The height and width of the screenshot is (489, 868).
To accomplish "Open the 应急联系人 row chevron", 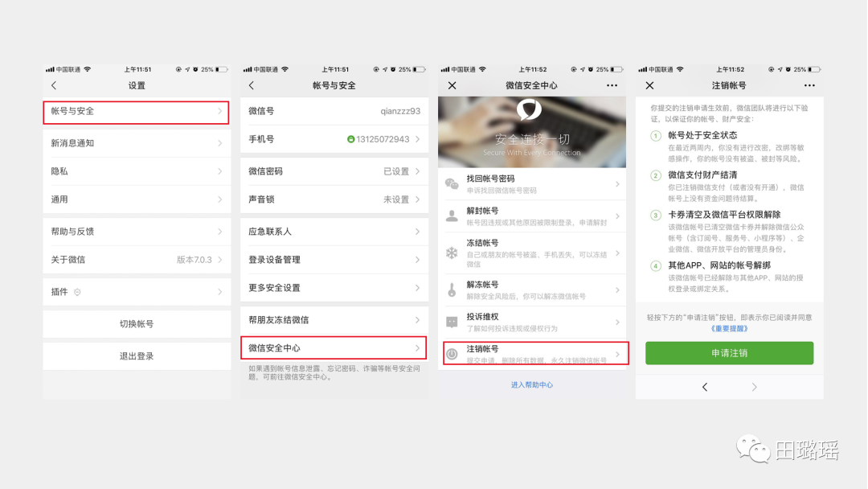I will click(417, 232).
